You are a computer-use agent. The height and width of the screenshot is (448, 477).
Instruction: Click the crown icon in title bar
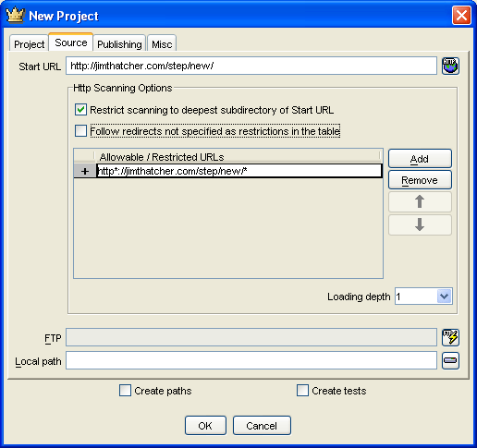15,15
